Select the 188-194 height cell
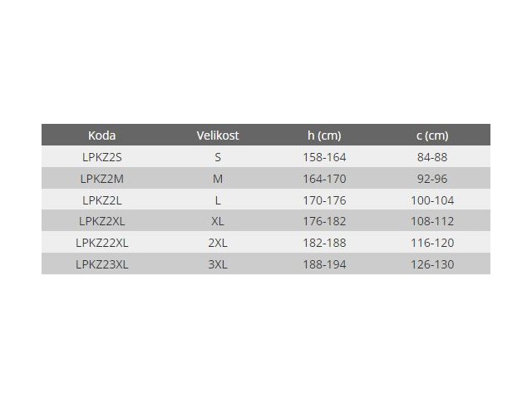The height and width of the screenshot is (399, 532). (325, 264)
